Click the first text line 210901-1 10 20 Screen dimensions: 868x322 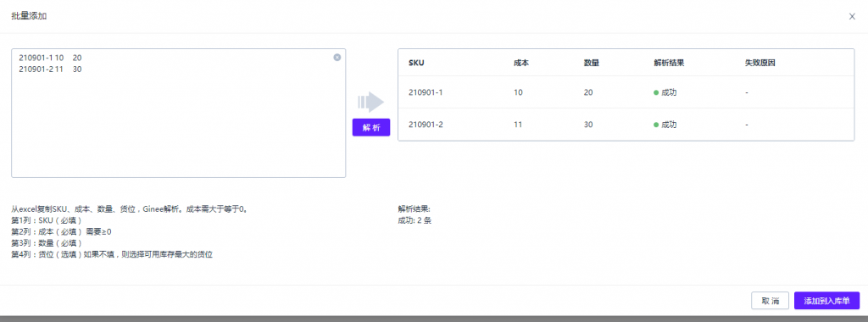[x=50, y=58]
